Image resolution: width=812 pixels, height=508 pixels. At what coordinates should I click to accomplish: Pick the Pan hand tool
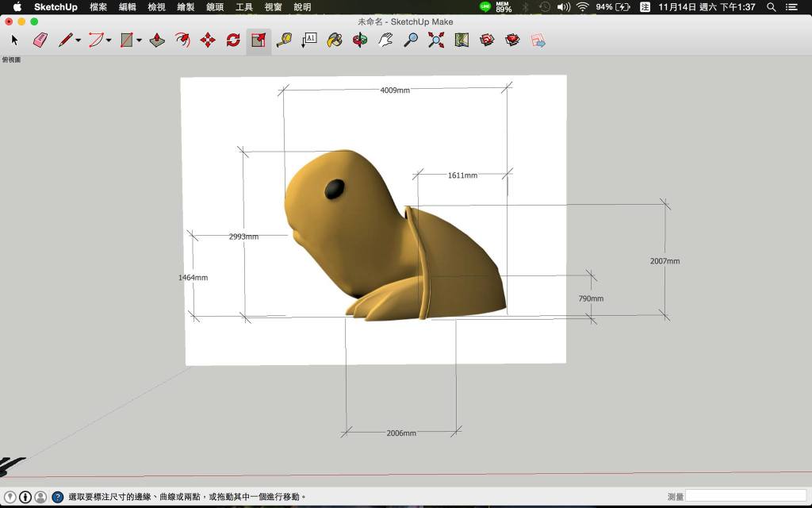click(385, 40)
